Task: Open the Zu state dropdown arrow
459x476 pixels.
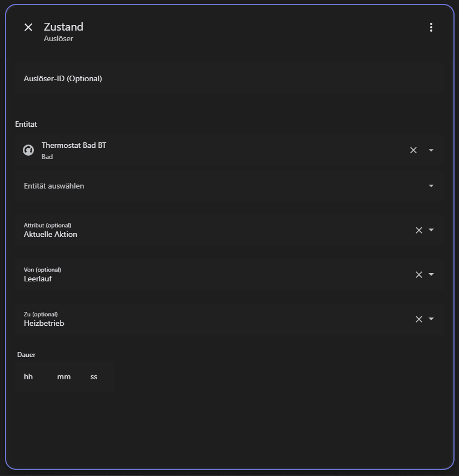Action: point(431,319)
